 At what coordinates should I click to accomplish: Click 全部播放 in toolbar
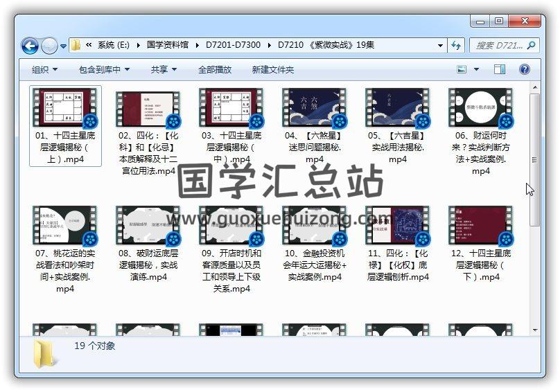(215, 70)
